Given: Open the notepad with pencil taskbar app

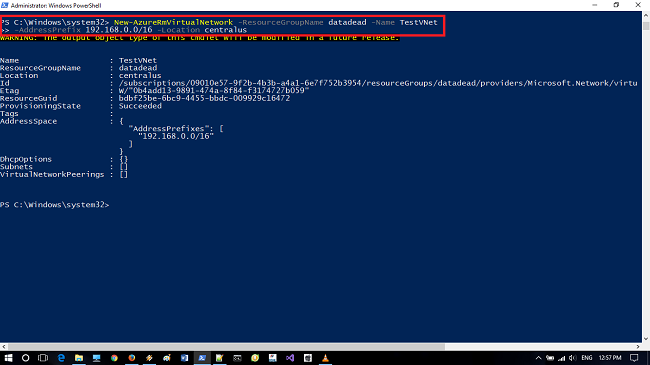Looking at the screenshot, I should coord(219,358).
